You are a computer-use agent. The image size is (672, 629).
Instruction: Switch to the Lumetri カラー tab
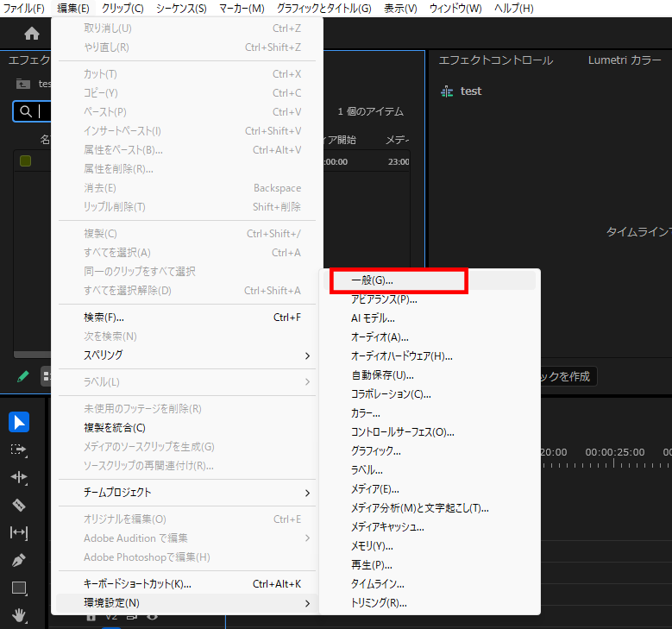625,60
